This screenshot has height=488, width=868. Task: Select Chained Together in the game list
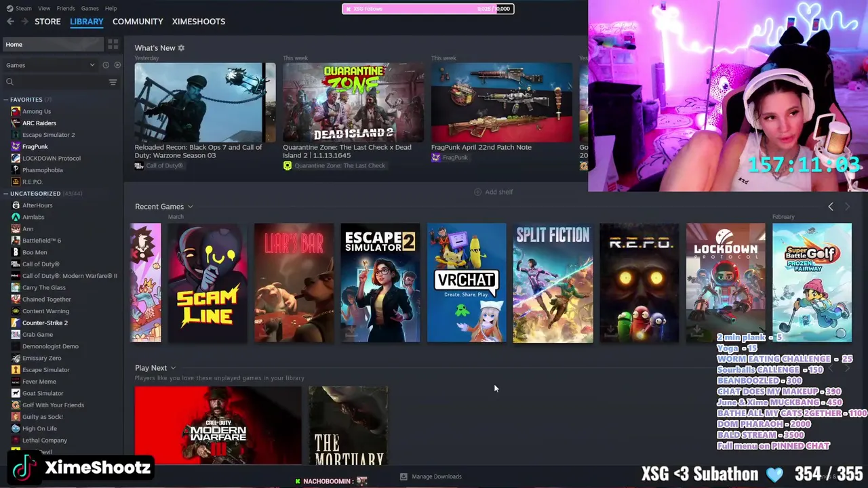[47, 299]
